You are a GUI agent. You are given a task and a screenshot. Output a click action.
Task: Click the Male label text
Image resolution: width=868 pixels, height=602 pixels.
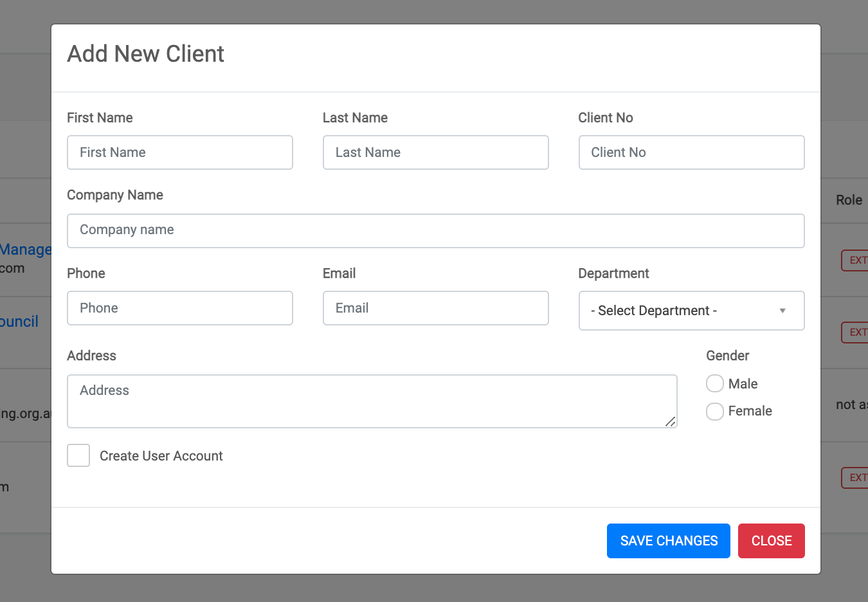pos(743,384)
